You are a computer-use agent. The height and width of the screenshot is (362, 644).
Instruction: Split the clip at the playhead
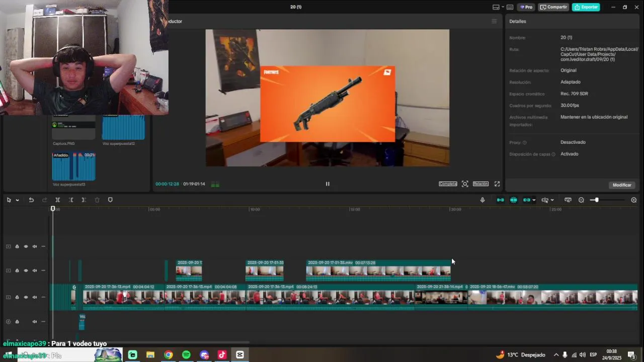pos(57,200)
